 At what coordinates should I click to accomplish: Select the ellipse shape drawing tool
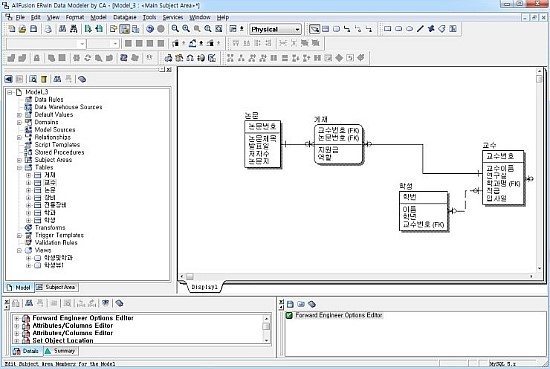[x=409, y=29]
